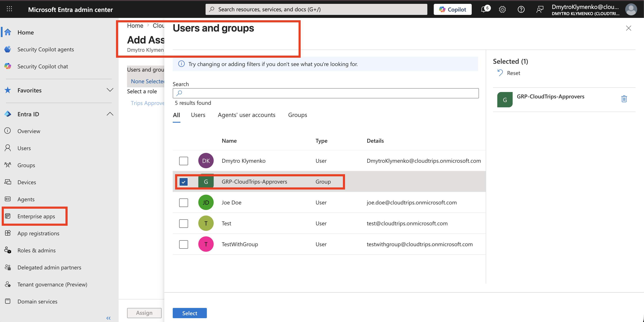Open Delegated admin partners

coord(49,267)
